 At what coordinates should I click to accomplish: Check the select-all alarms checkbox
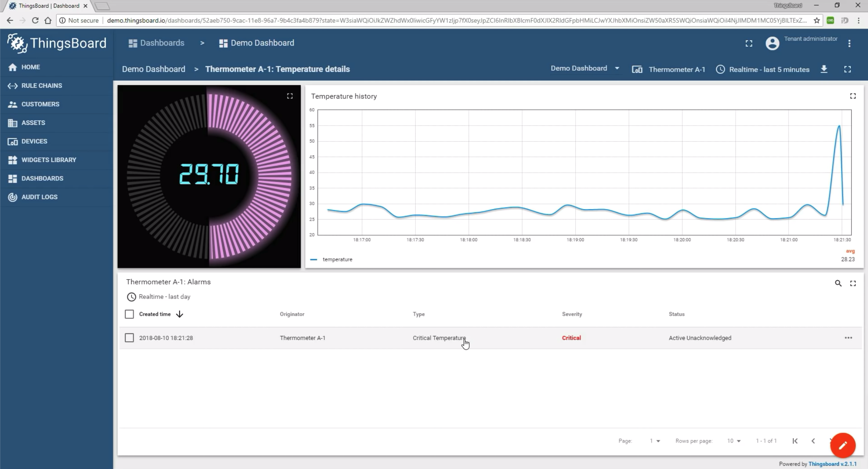[x=129, y=314]
